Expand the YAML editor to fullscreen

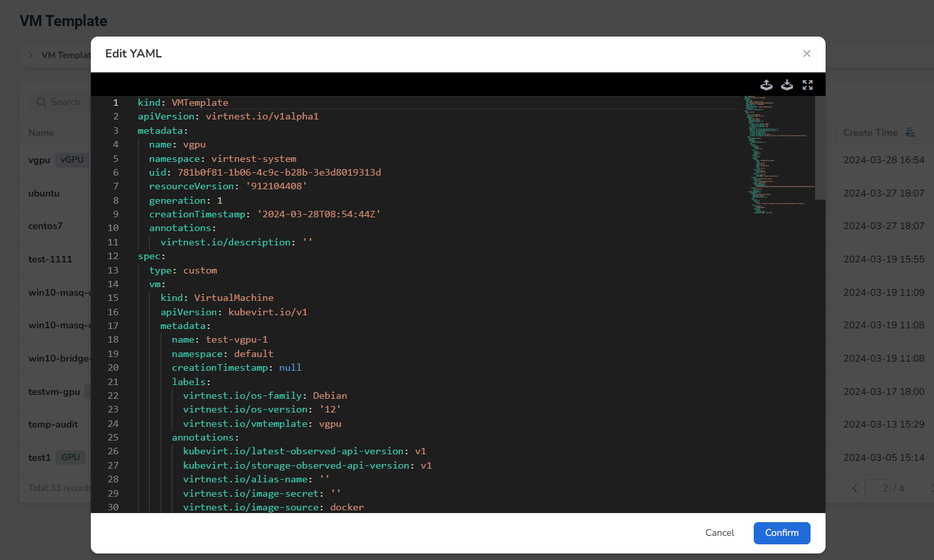807,84
